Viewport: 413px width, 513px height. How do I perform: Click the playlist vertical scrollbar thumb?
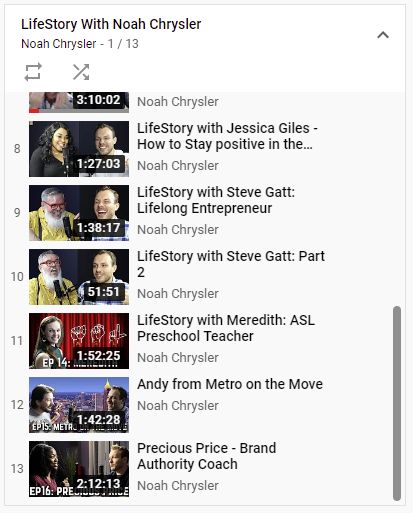[397, 403]
